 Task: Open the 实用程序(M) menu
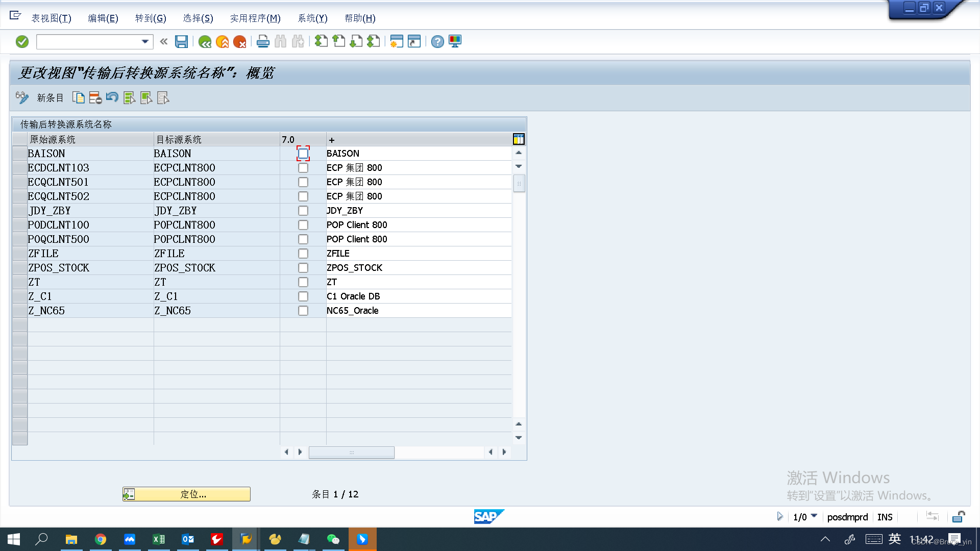pyautogui.click(x=255, y=18)
